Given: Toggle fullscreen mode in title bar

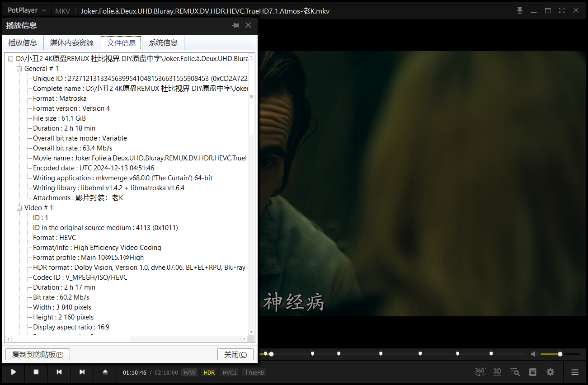Looking at the screenshot, I should (x=562, y=10).
